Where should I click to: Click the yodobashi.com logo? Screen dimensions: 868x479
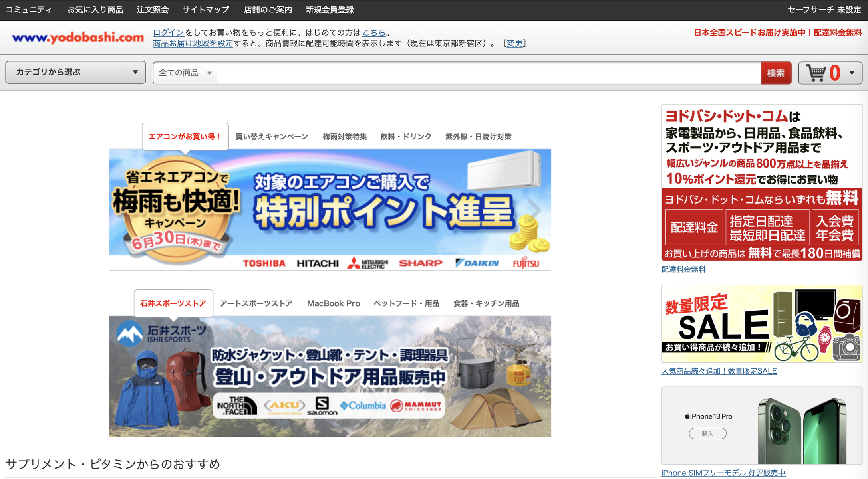[x=78, y=38]
